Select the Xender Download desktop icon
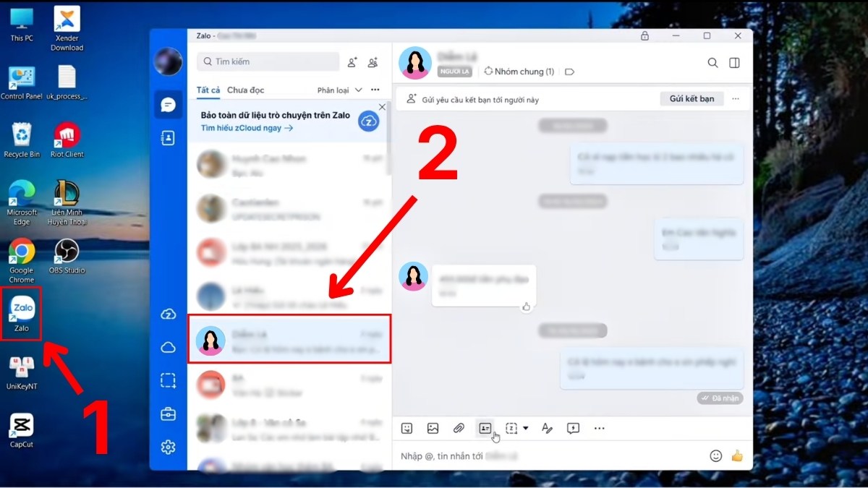This screenshot has width=868, height=488. pyautogui.click(x=67, y=29)
